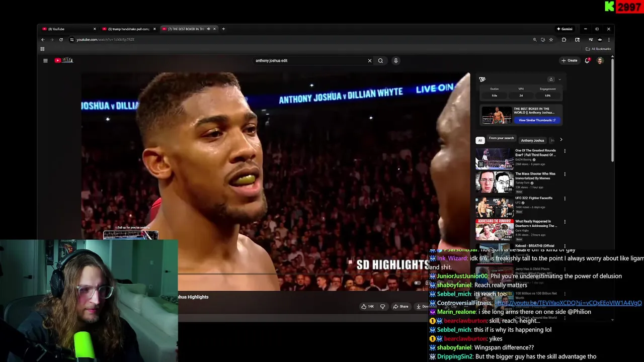Click the Share button under video

[x=400, y=306]
